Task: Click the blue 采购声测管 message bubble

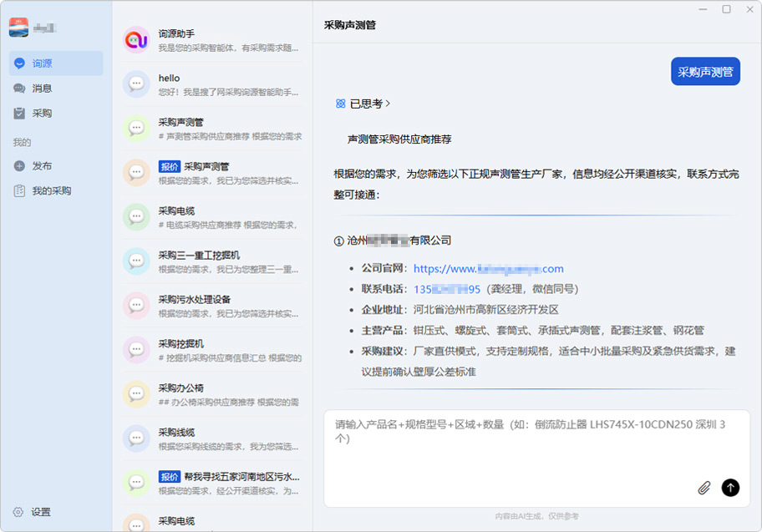Action: [705, 72]
